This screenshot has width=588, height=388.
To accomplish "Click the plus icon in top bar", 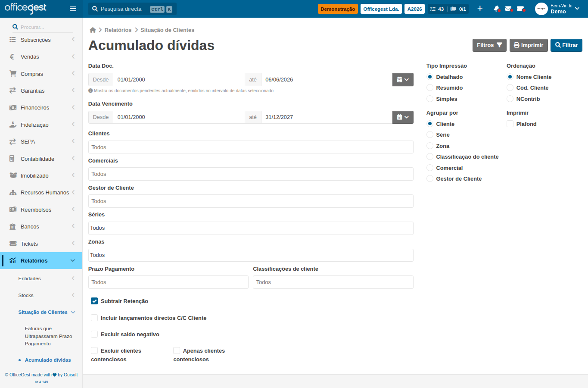I will click(480, 9).
